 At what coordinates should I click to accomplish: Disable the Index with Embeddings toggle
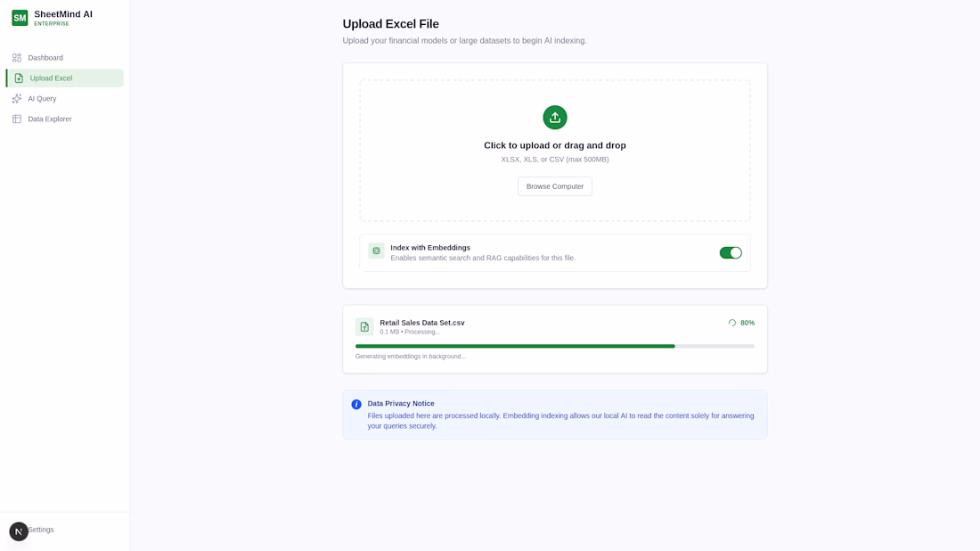click(730, 252)
